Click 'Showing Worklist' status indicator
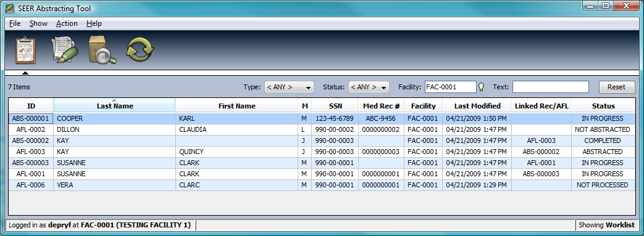644x236 pixels. [x=606, y=225]
